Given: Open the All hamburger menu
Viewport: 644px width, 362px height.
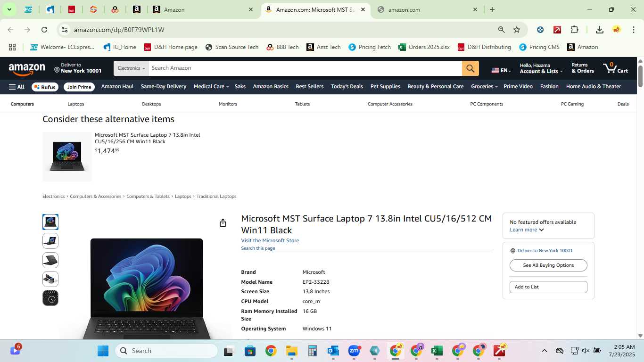Looking at the screenshot, I should 17,87.
